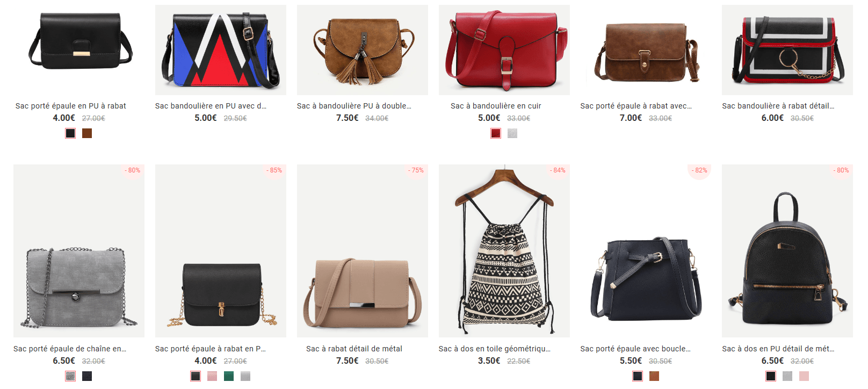The image size is (868, 389).
Task: Choose brown swatch under the 4.00€ black flap bag
Action: tap(87, 133)
